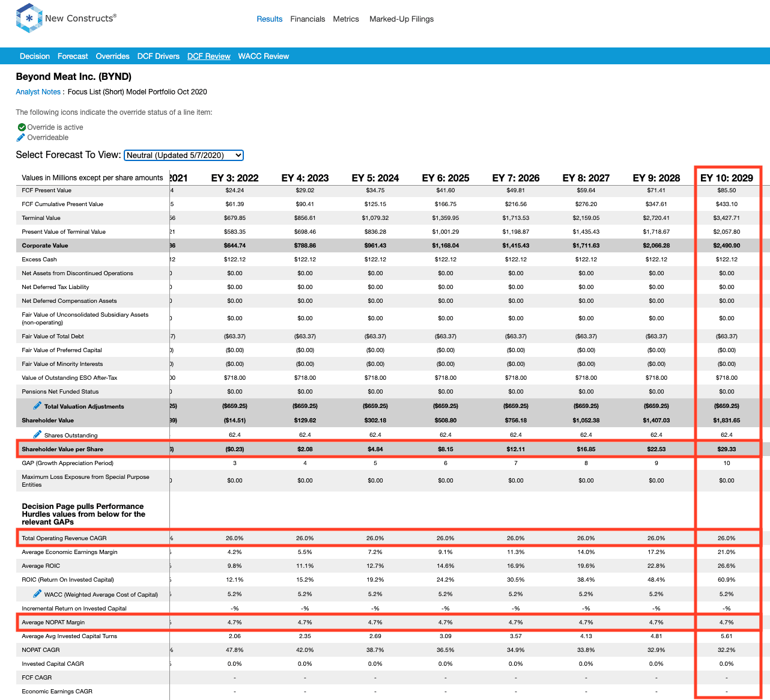Image resolution: width=770 pixels, height=700 pixels.
Task: Click the 47.8% NOPAT CAGR cell
Action: pos(235,650)
